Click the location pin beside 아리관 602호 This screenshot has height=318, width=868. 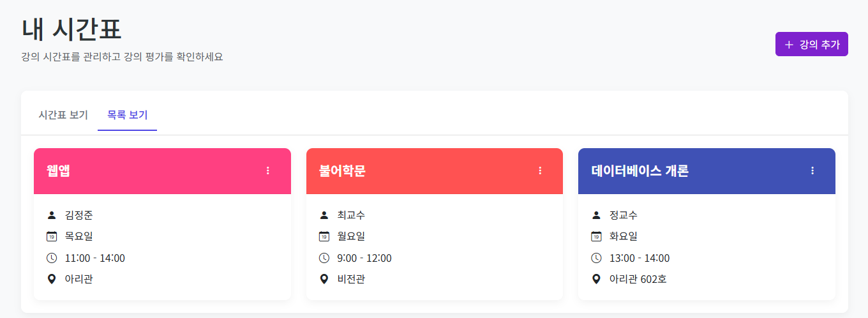(x=596, y=279)
